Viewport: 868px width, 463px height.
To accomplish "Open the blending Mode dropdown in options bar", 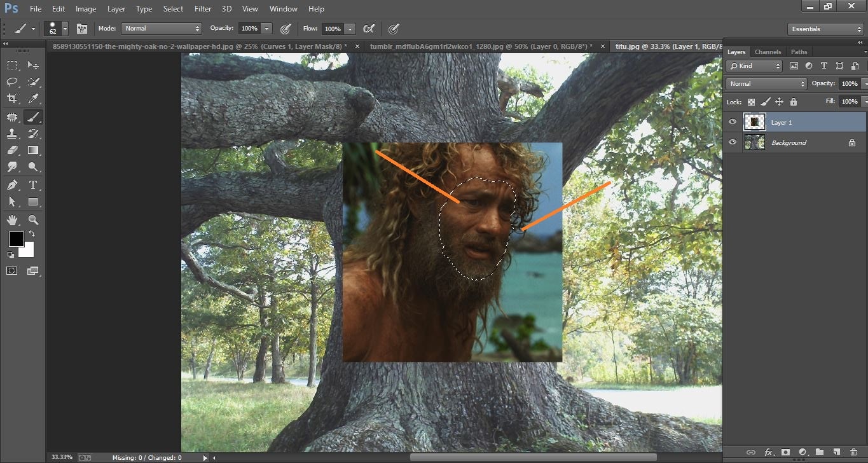I will pyautogui.click(x=161, y=28).
